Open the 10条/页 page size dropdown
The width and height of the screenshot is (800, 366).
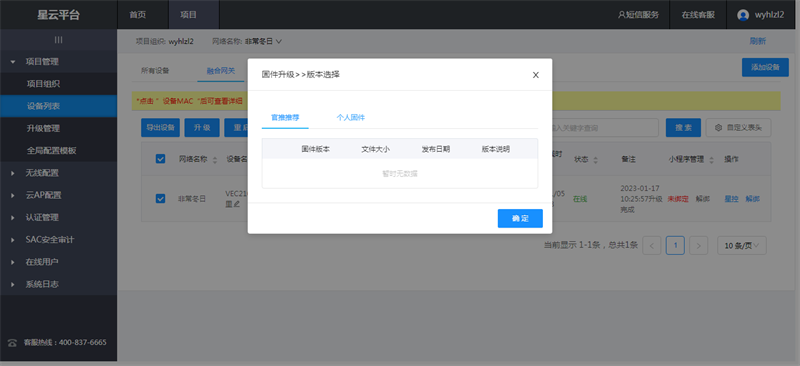[741, 246]
